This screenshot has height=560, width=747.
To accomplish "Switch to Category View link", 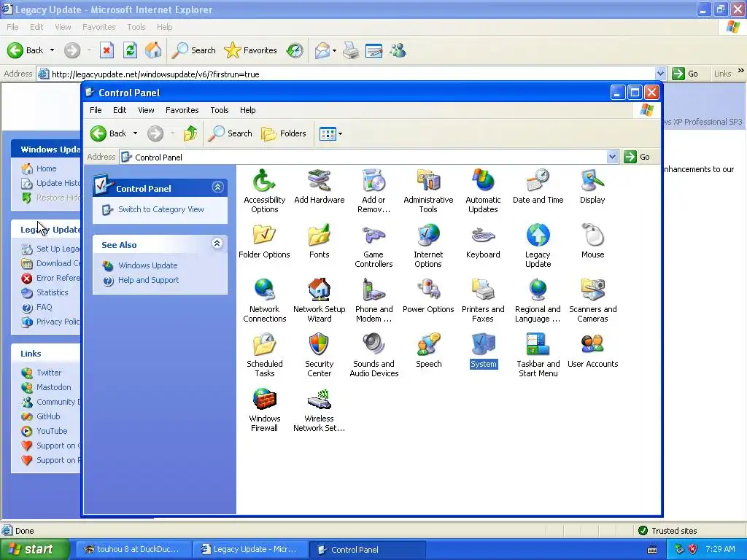I will point(161,209).
